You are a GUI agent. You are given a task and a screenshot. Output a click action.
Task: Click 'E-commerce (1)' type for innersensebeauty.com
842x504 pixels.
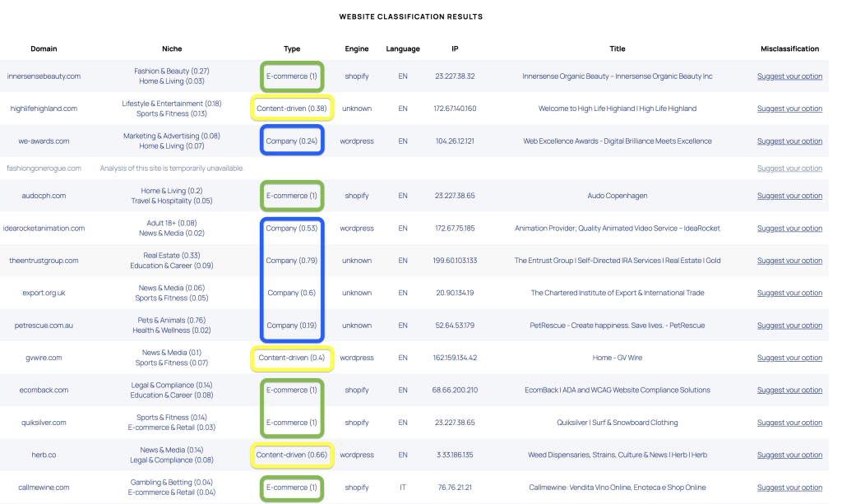292,76
